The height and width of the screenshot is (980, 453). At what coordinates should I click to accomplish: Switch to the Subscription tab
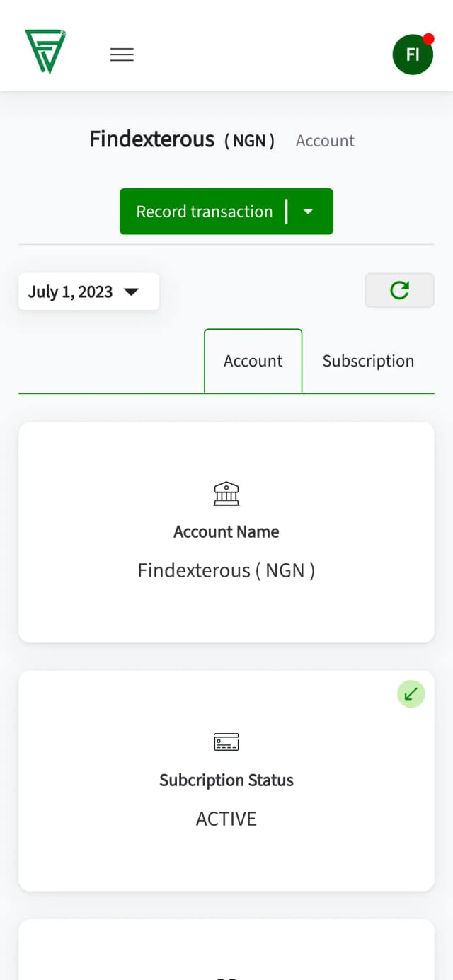tap(368, 361)
